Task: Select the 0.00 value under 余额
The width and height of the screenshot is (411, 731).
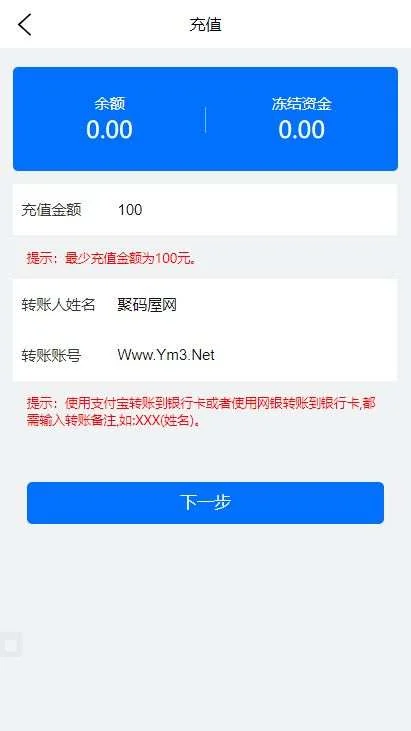Action: point(110,130)
